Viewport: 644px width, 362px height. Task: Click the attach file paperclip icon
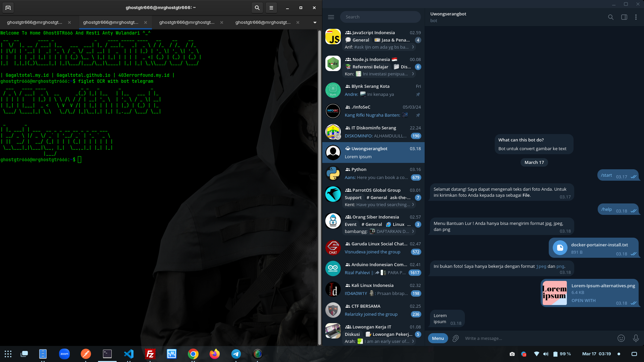tap(455, 339)
